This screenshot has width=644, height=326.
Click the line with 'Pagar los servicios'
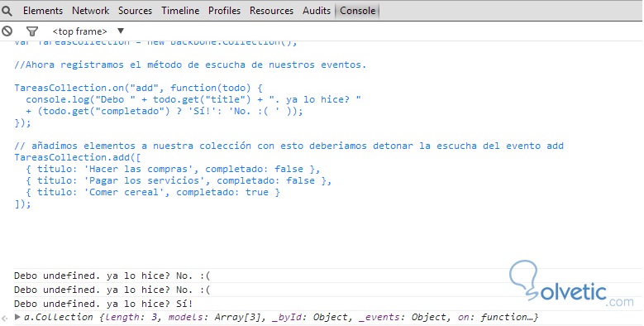click(179, 180)
